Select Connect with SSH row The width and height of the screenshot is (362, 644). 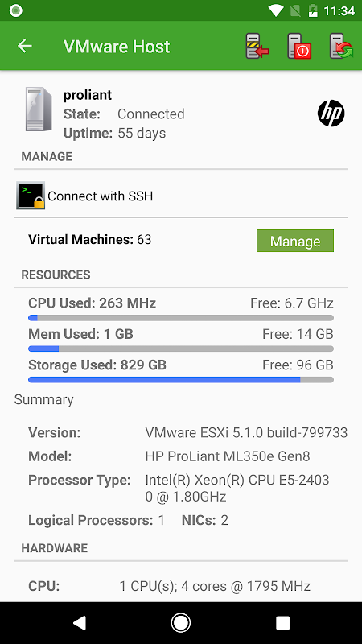coord(181,196)
